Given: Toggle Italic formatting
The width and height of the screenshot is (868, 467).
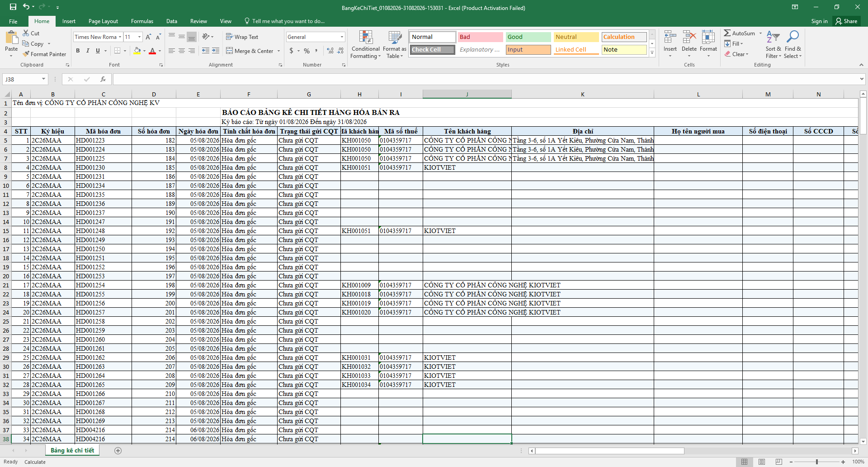Looking at the screenshot, I should pos(88,51).
